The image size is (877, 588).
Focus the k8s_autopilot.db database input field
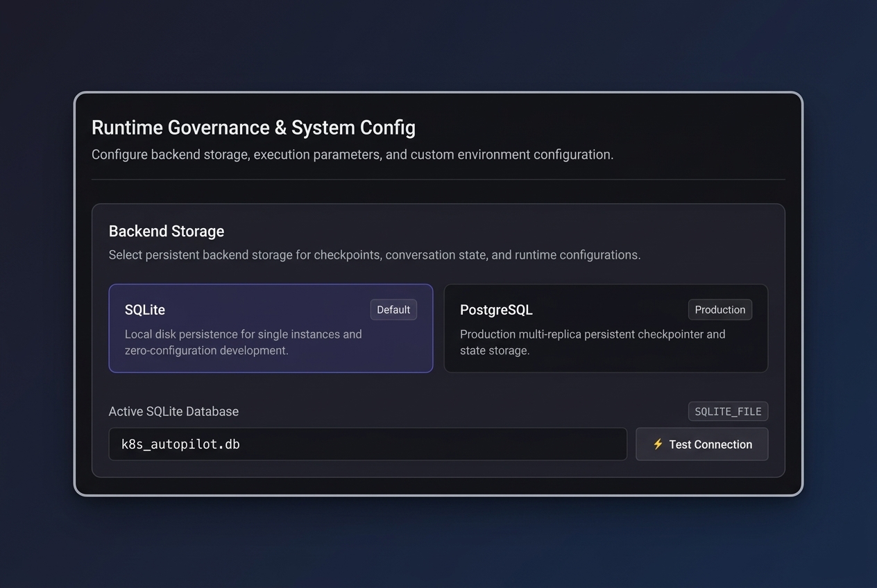tap(368, 444)
